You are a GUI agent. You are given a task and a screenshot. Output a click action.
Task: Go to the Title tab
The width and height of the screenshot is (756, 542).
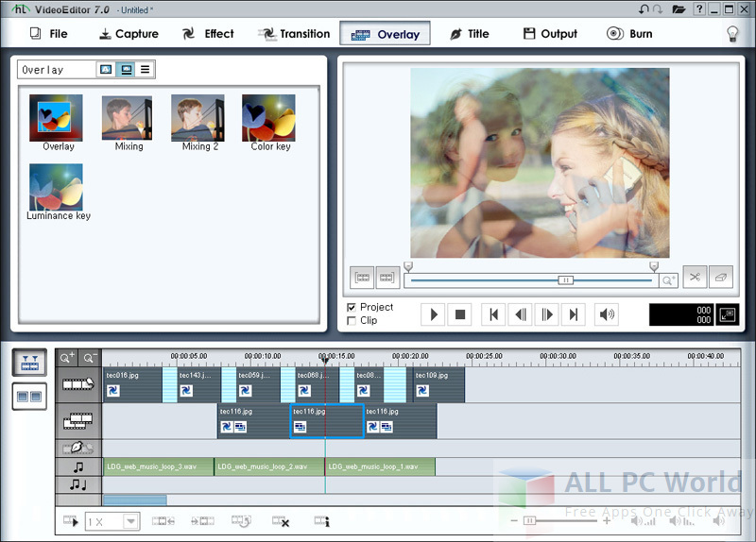coord(469,34)
